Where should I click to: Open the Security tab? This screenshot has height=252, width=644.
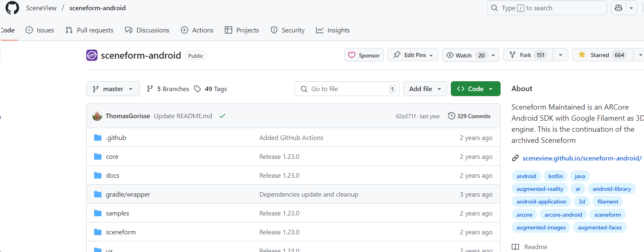[288, 30]
